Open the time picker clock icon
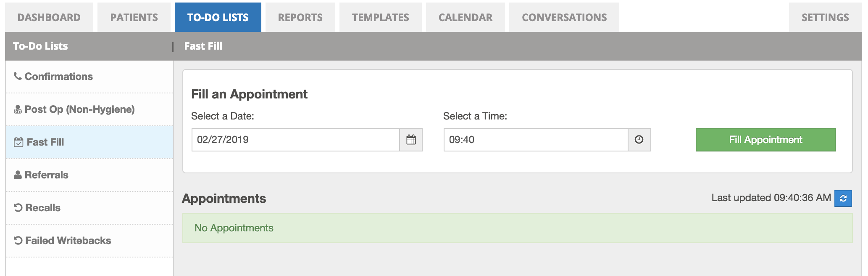Viewport: 868px width, 276px height. click(639, 140)
